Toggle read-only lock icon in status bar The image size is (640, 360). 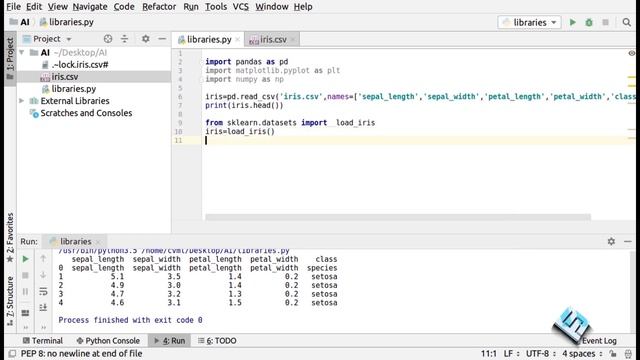(613, 353)
